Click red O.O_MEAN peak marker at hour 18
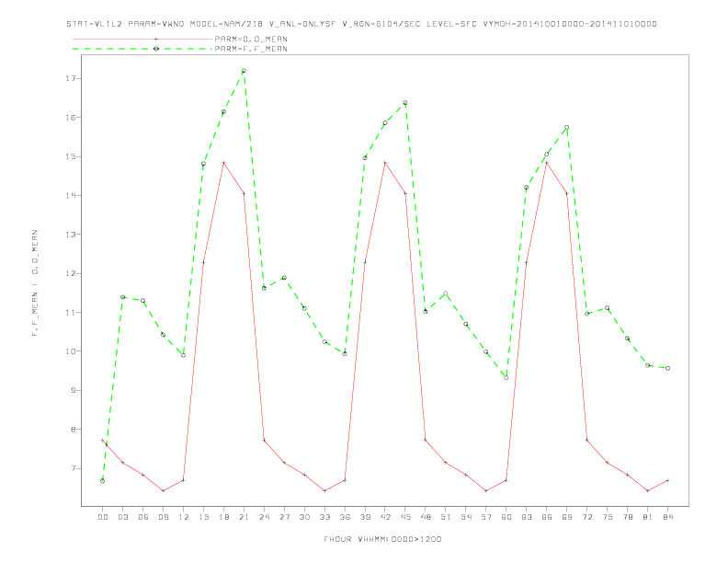The width and height of the screenshot is (728, 563). click(223, 163)
